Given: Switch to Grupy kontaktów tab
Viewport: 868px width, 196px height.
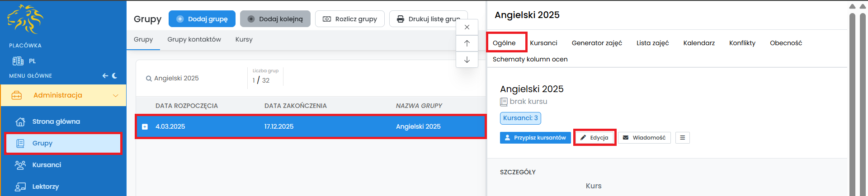Looking at the screenshot, I should point(194,39).
